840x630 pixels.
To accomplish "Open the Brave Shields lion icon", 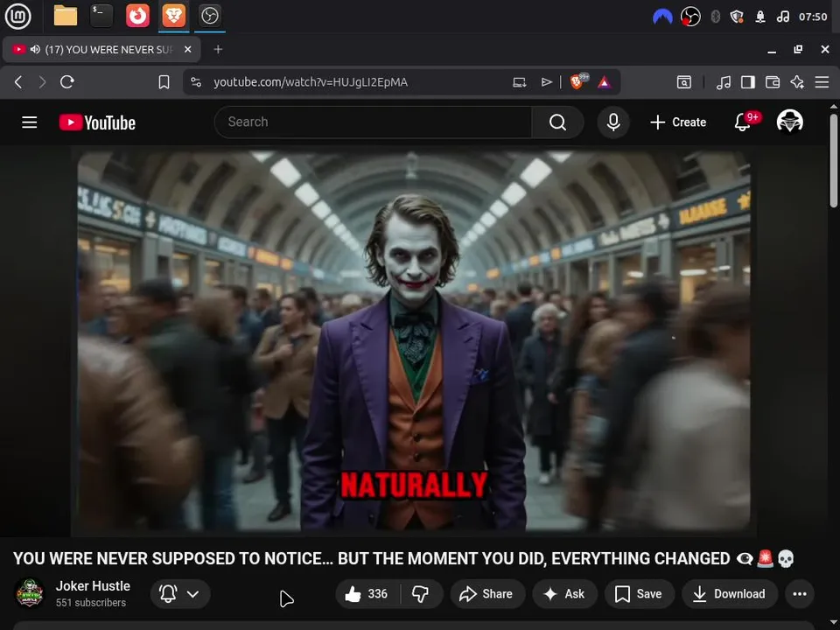I will (x=578, y=81).
